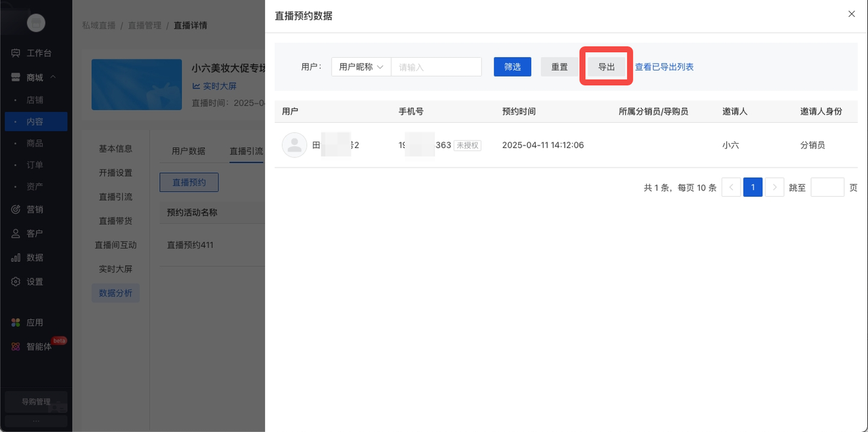The image size is (868, 432).
Task: Go to next page of results
Action: [x=774, y=187]
